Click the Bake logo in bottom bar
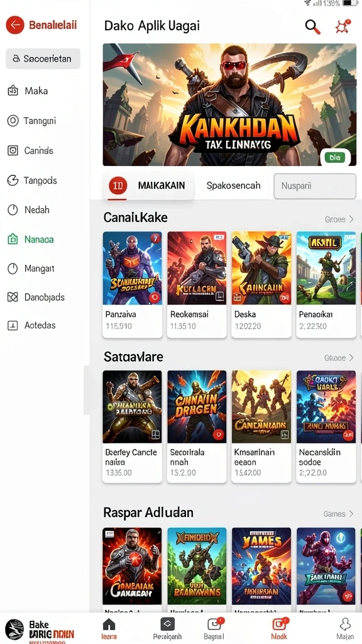 click(x=14, y=629)
